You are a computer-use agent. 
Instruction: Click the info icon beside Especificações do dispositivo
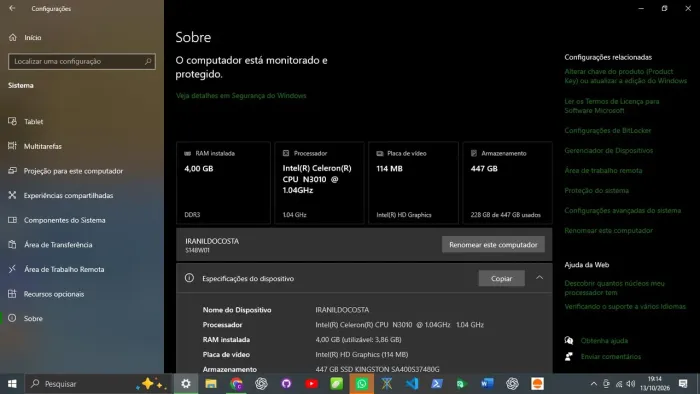tap(189, 278)
